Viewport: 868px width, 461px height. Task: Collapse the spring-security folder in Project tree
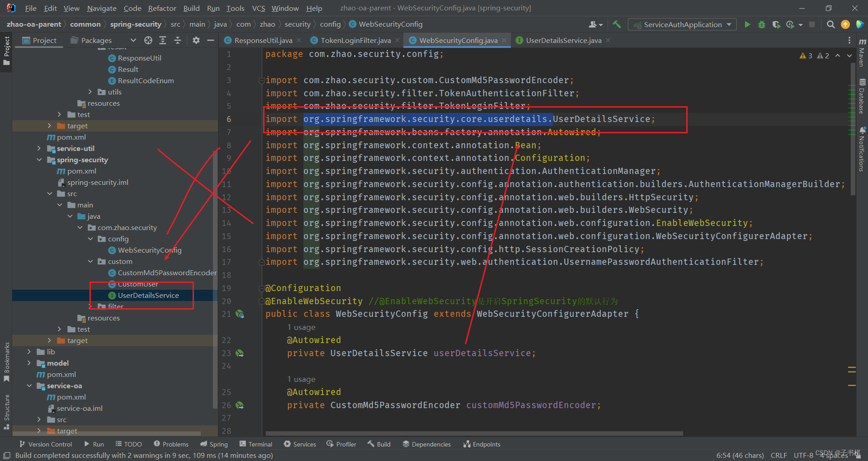point(40,160)
